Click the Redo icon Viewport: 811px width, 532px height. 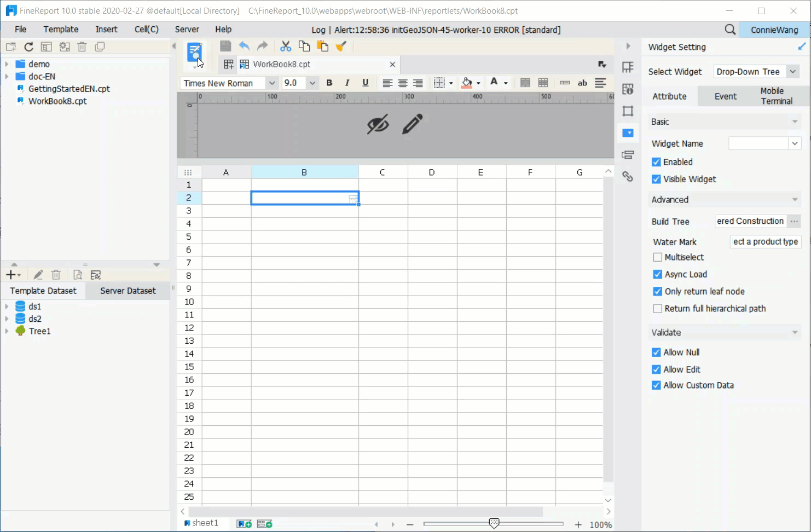pos(262,46)
